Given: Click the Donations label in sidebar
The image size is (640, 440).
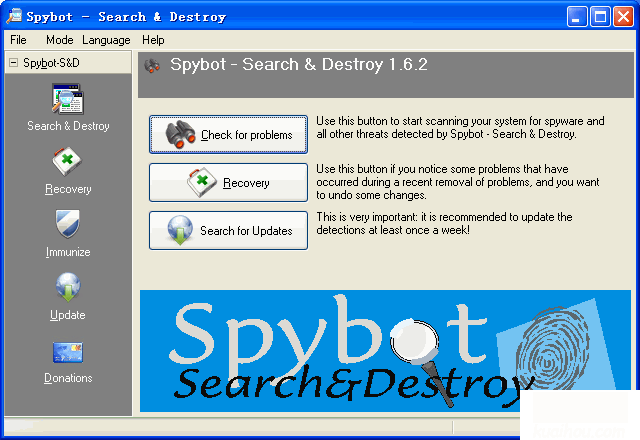Looking at the screenshot, I should [x=68, y=378].
